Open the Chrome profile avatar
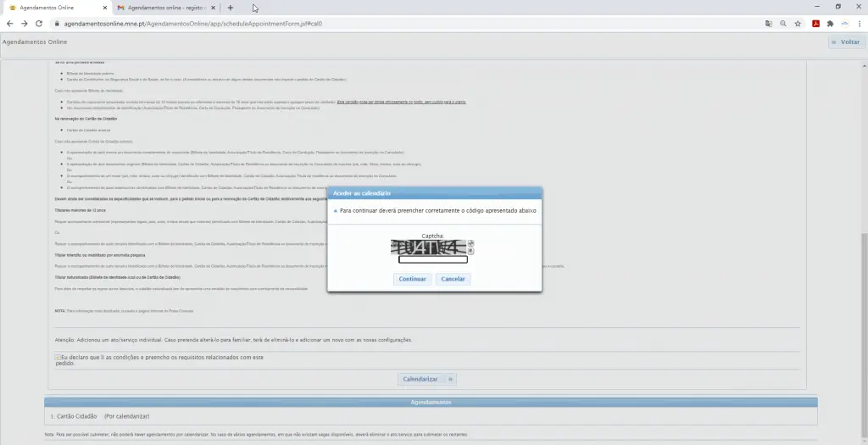868x445 pixels. pyautogui.click(x=845, y=24)
